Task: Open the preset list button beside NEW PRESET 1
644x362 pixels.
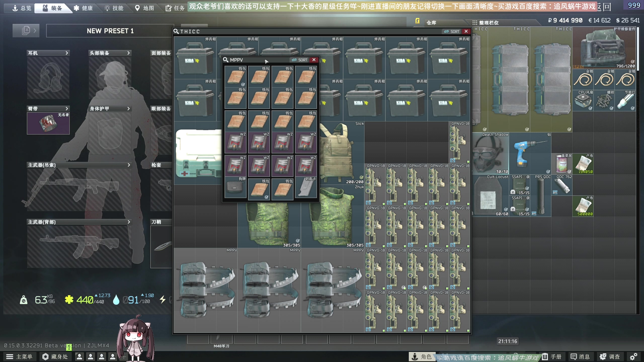Action: pos(26,31)
